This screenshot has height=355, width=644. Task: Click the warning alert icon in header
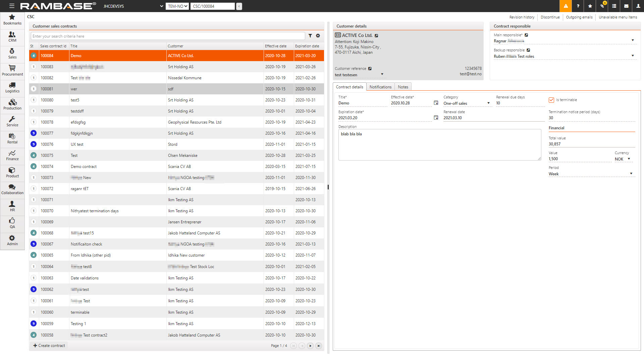click(x=566, y=6)
